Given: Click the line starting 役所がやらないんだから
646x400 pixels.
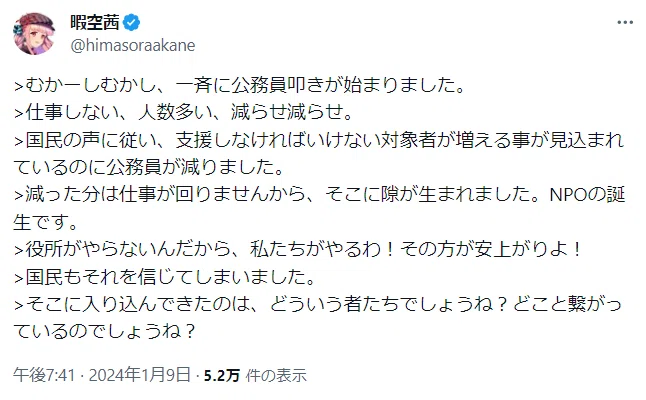Looking at the screenshot, I should [x=298, y=249].
